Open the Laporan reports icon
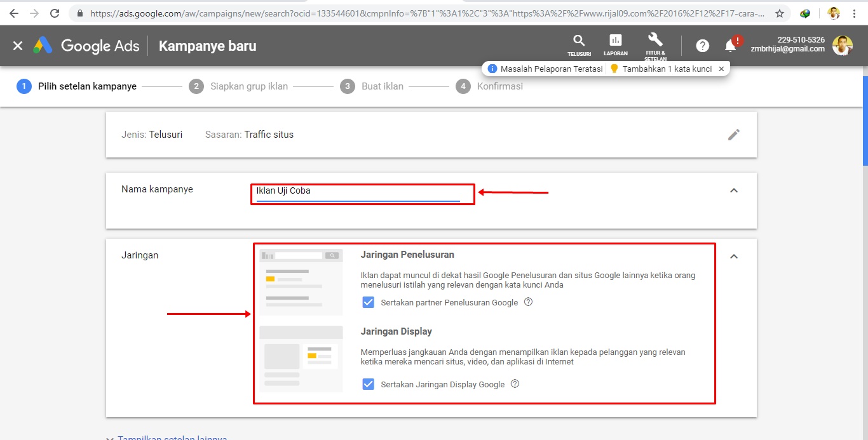This screenshot has height=440, width=868. click(616, 45)
